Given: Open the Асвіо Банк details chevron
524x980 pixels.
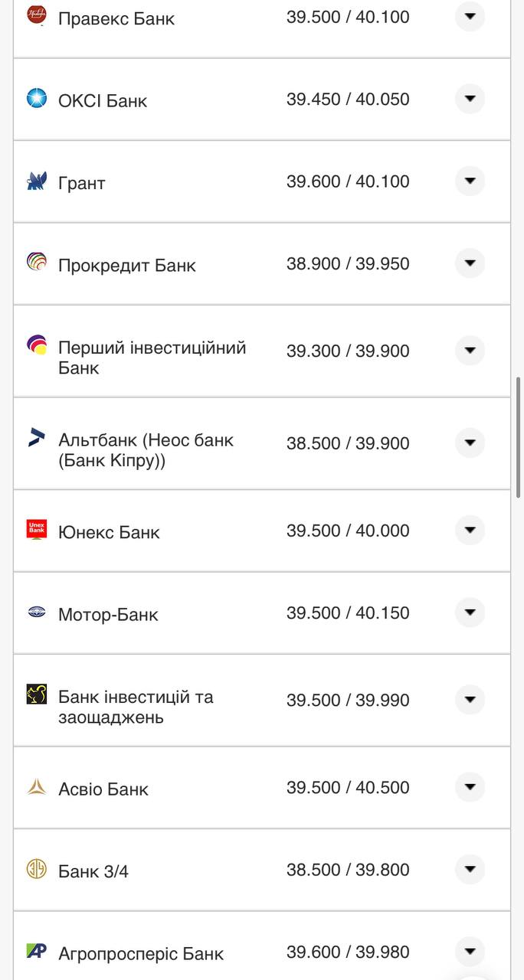Looking at the screenshot, I should (470, 787).
